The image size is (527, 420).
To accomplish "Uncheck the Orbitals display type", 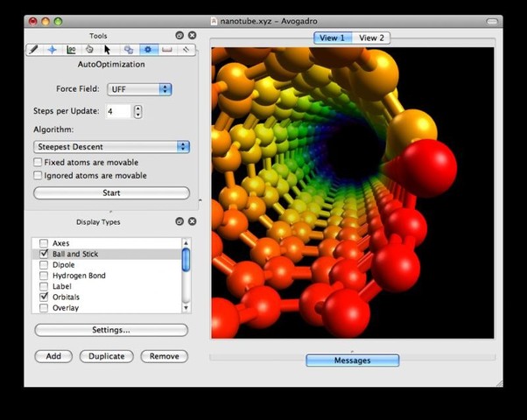I will [x=44, y=297].
